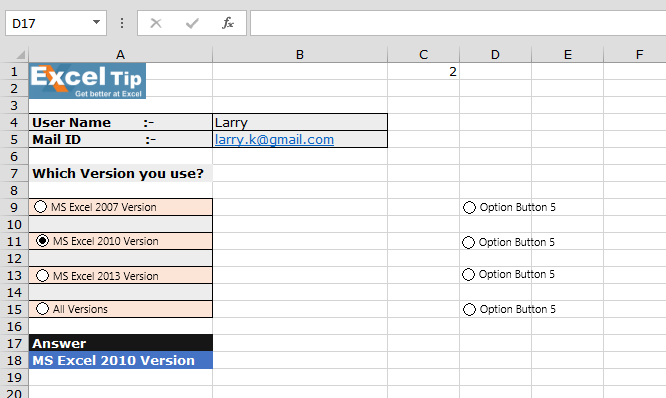Click the cell containing 'Larry'
The height and width of the screenshot is (398, 666).
(x=300, y=122)
